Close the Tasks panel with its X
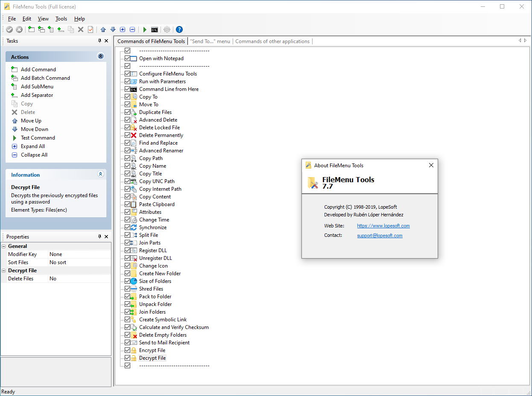This screenshot has height=396, width=532. tap(106, 41)
